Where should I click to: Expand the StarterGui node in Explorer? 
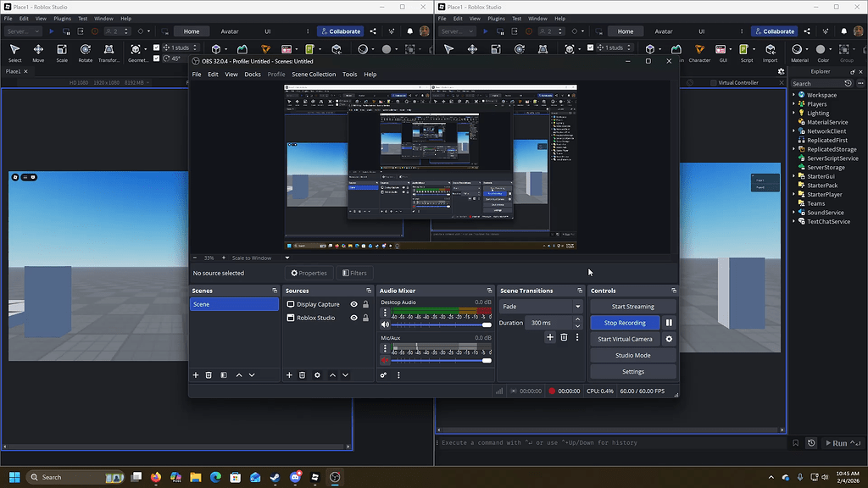point(793,176)
